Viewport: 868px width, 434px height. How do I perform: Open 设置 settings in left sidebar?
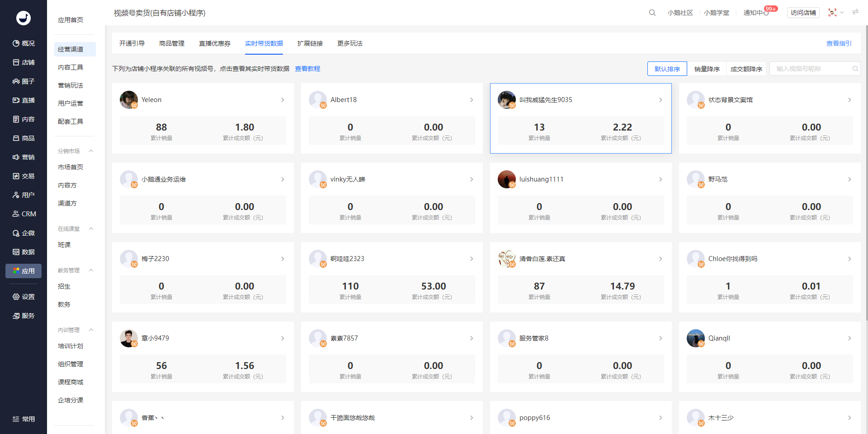coord(24,297)
